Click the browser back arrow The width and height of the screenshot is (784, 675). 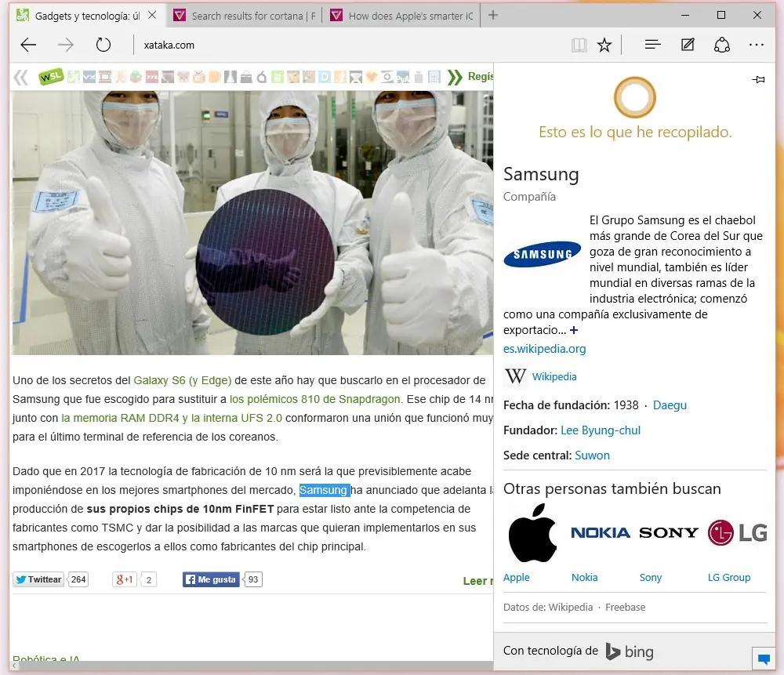pos(28,45)
